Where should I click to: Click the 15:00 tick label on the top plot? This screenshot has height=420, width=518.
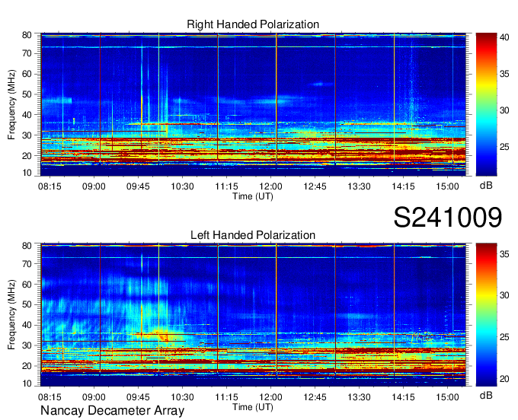[447, 186]
